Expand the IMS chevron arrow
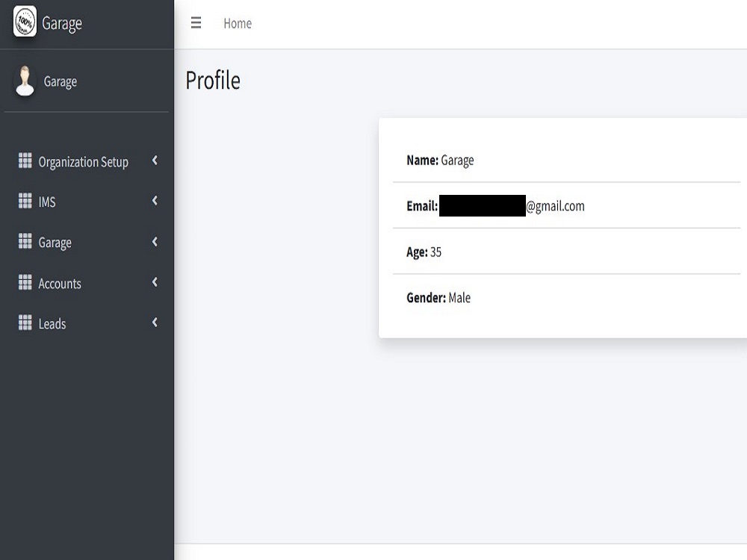 155,201
